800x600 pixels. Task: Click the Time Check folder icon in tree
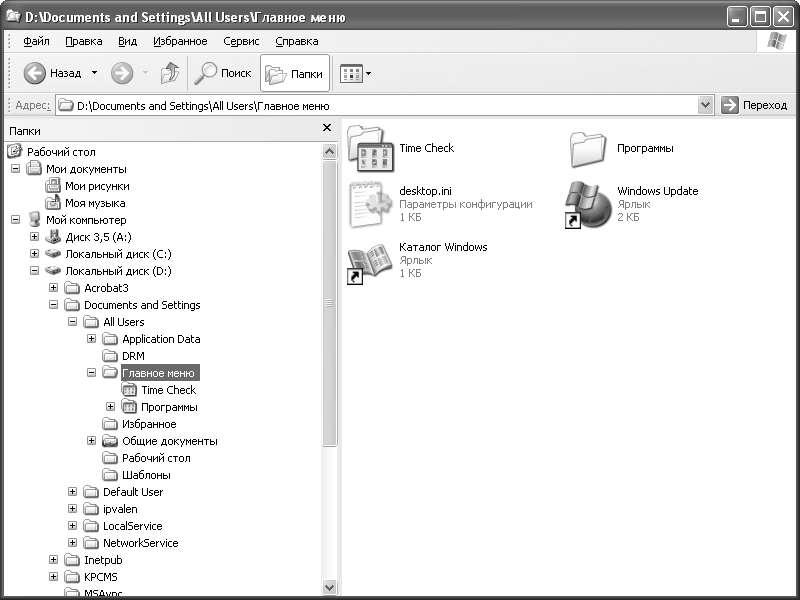coord(129,390)
